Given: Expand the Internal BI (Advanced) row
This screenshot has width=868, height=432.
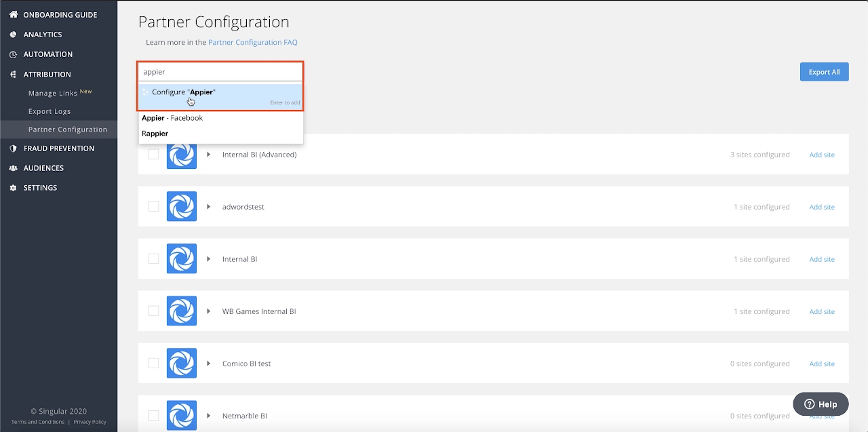Looking at the screenshot, I should pos(209,155).
